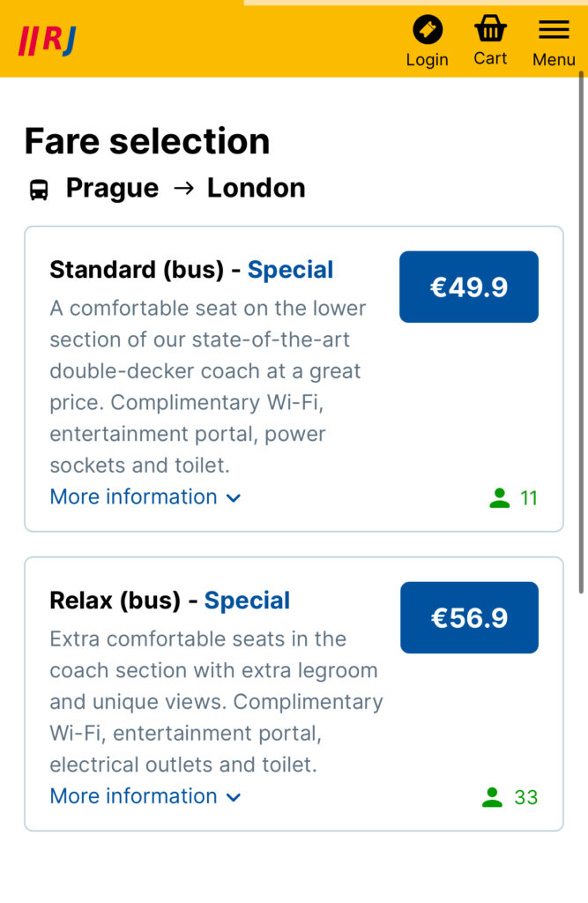The height and width of the screenshot is (903, 588).
Task: Expand More information for Standard fare
Action: click(133, 496)
